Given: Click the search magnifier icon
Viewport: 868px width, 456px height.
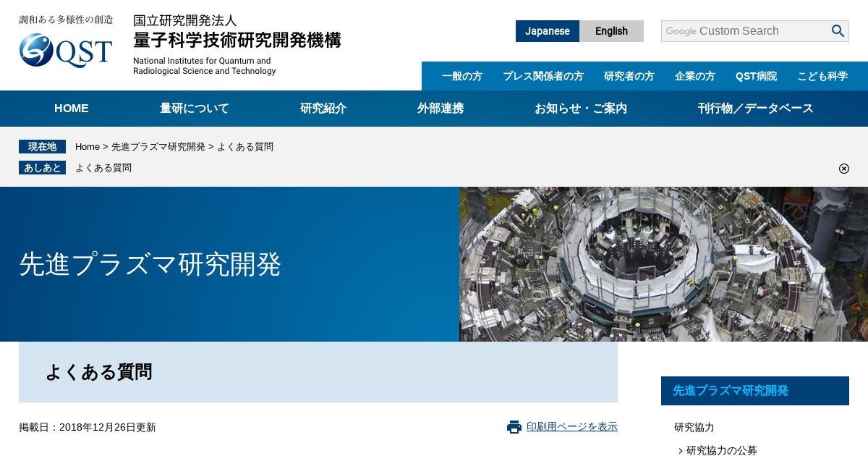Looking at the screenshot, I should (838, 31).
